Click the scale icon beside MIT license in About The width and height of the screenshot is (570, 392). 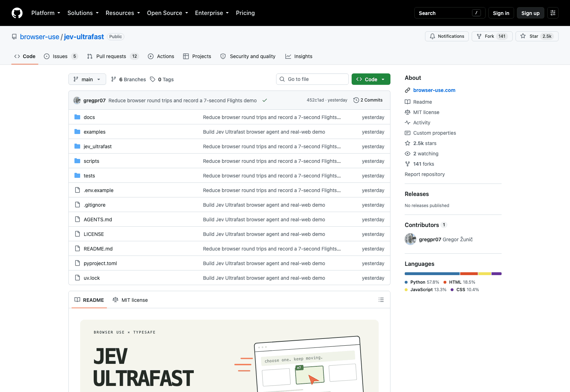tap(408, 112)
